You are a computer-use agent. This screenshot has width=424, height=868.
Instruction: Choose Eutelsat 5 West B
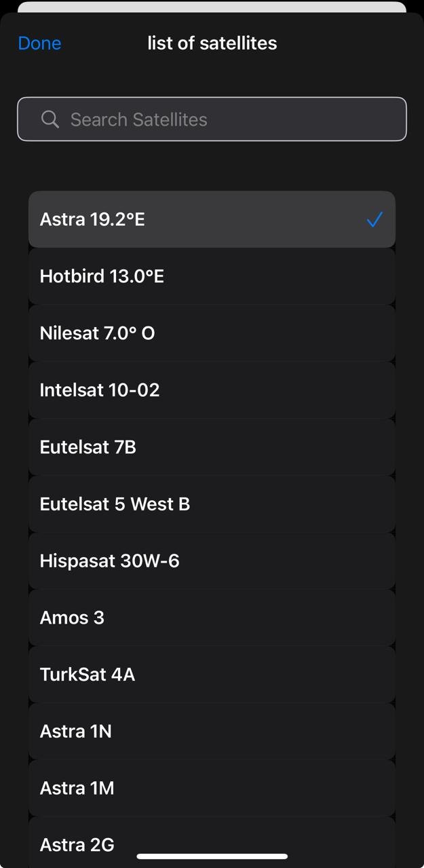coord(115,504)
